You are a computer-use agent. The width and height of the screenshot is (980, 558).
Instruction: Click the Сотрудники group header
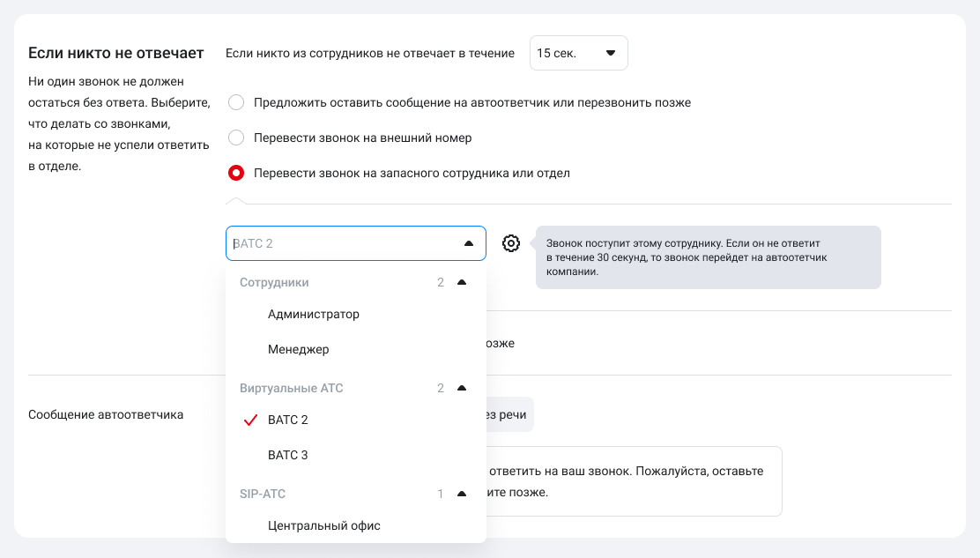(x=274, y=282)
